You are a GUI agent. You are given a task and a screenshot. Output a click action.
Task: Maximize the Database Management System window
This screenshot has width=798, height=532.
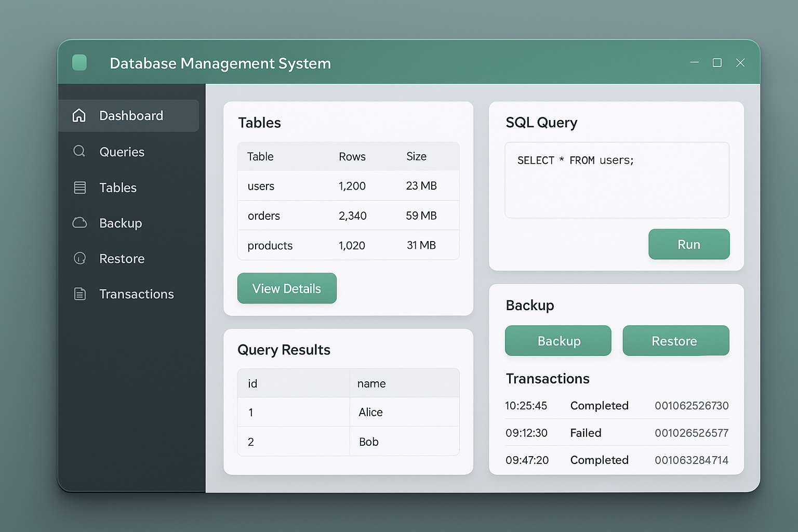pos(717,63)
